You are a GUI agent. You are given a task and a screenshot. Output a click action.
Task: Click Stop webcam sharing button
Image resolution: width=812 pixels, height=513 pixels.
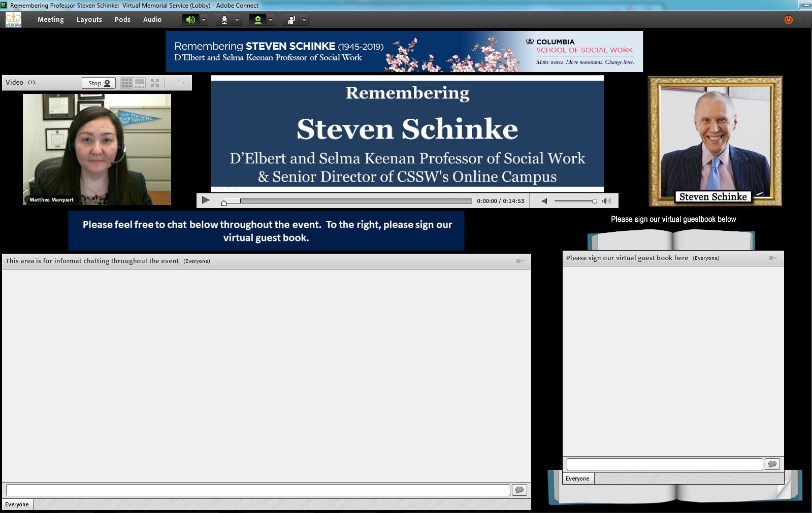coord(99,83)
